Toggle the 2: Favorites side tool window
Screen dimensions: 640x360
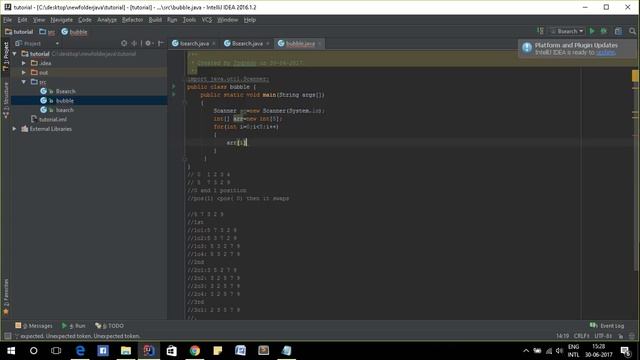pos(6,297)
